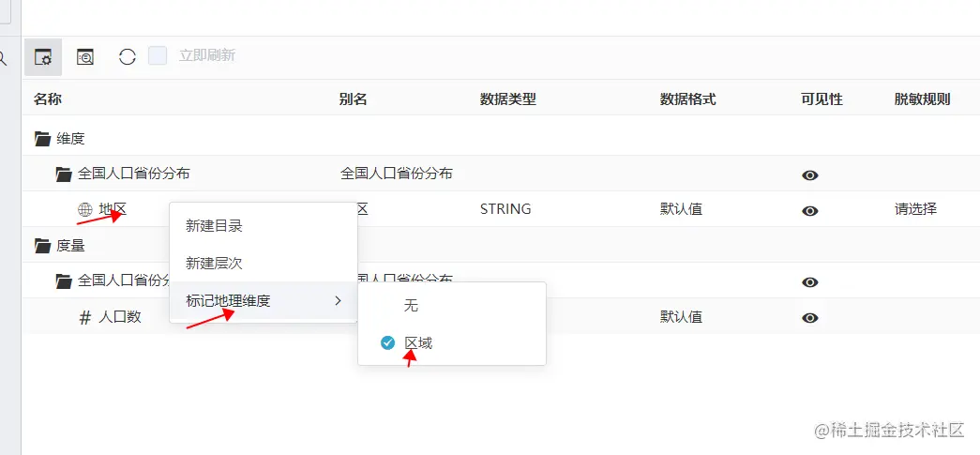Click the 脱敏规则 column header
Image resolution: width=980 pixels, height=455 pixels.
923,99
